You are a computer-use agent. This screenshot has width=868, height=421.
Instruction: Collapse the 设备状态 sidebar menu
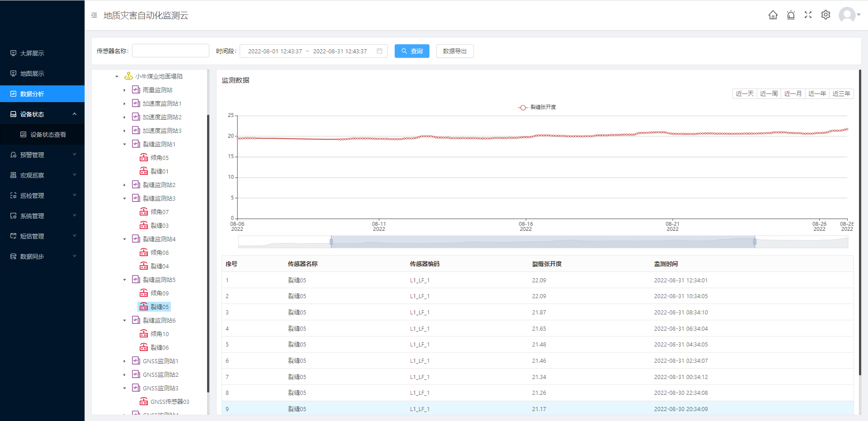42,114
